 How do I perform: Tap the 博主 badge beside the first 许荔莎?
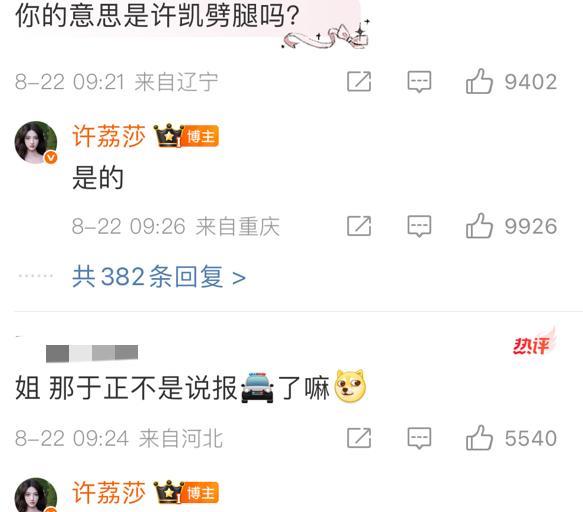pos(201,136)
